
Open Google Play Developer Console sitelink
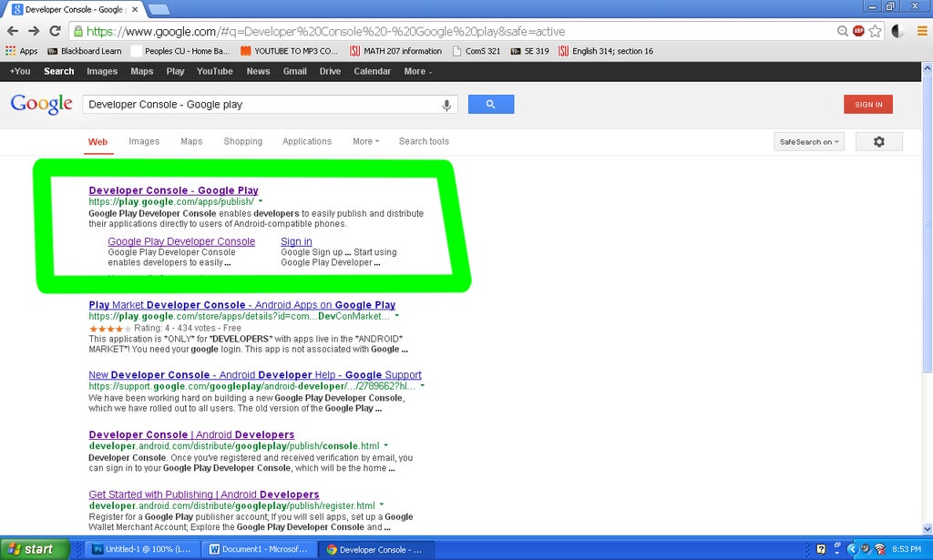click(x=181, y=241)
